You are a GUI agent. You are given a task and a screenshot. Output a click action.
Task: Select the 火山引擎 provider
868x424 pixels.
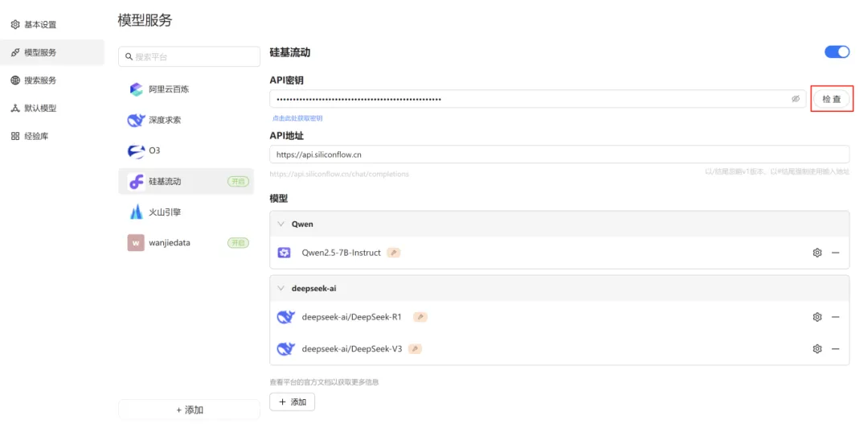click(x=186, y=212)
